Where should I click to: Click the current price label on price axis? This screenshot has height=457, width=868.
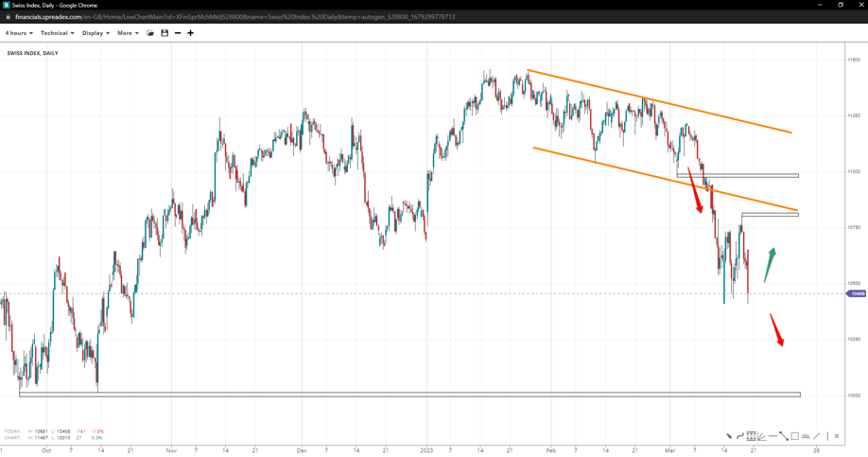[856, 293]
